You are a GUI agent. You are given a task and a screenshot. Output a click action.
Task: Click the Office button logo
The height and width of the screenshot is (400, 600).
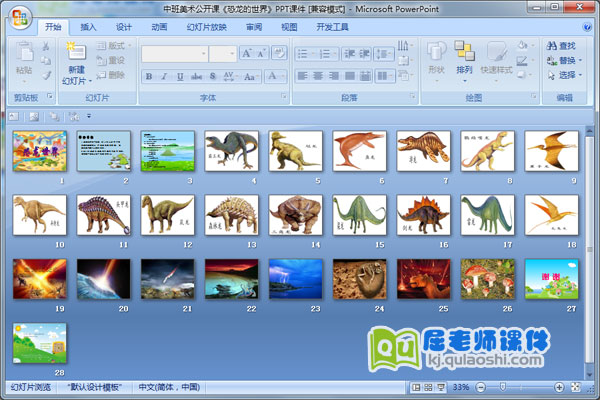pyautogui.click(x=19, y=16)
